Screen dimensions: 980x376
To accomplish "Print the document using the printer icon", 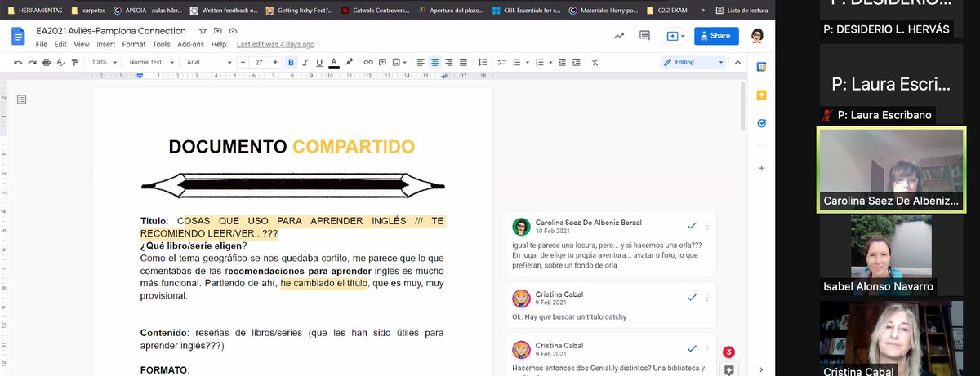I will pos(47,62).
